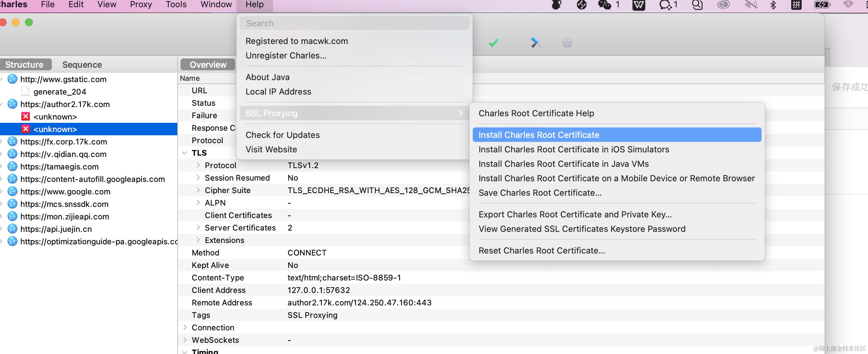Select Save Charles Root Certificate...
This screenshot has height=354, width=868.
click(x=617, y=193)
